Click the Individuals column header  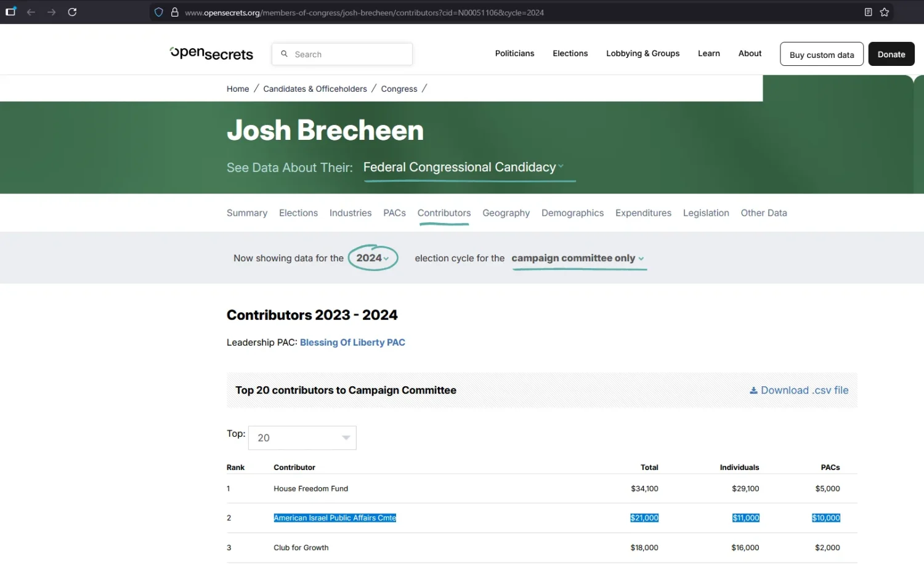coord(739,468)
